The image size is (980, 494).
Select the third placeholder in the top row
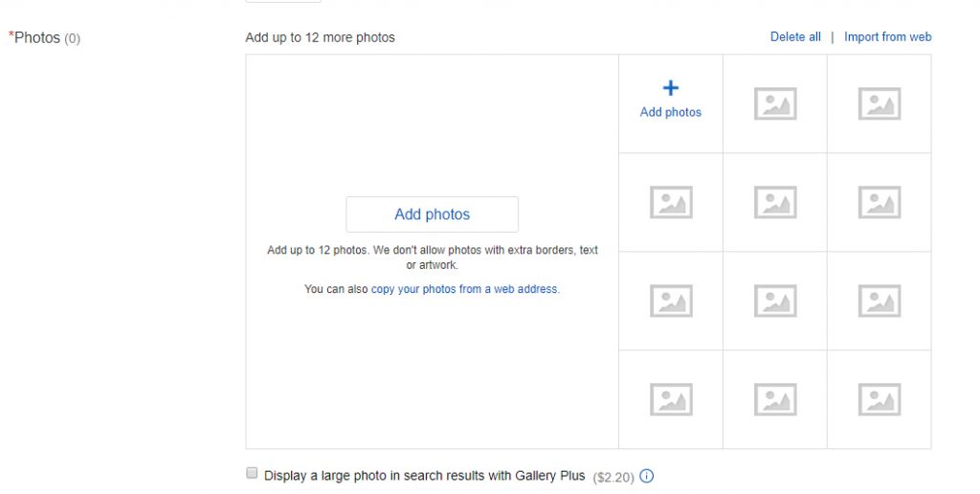click(x=880, y=103)
